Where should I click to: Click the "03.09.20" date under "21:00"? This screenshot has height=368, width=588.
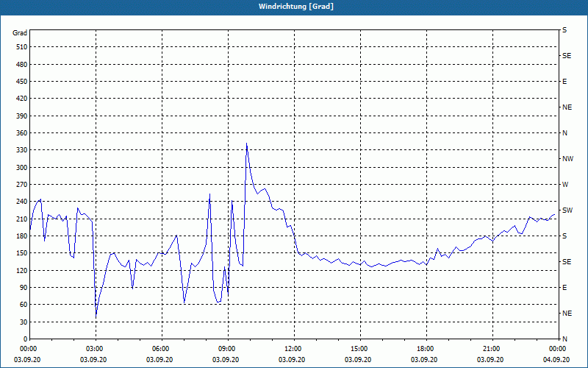(490, 360)
